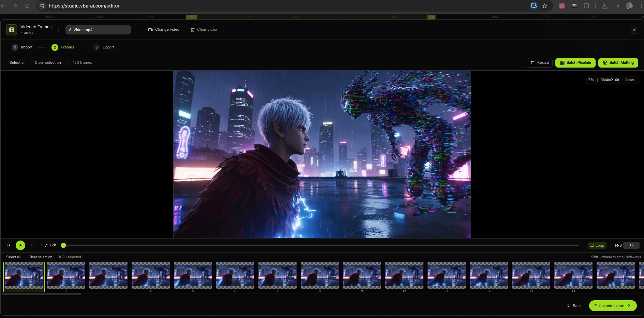The image size is (644, 318).
Task: Click the main video preview image
Action: coord(322,155)
